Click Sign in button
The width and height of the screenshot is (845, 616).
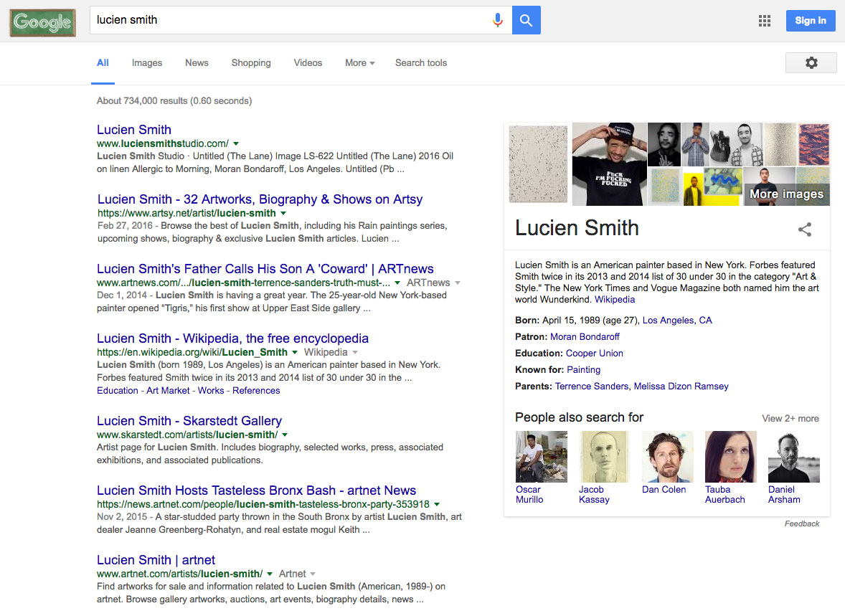tap(811, 21)
